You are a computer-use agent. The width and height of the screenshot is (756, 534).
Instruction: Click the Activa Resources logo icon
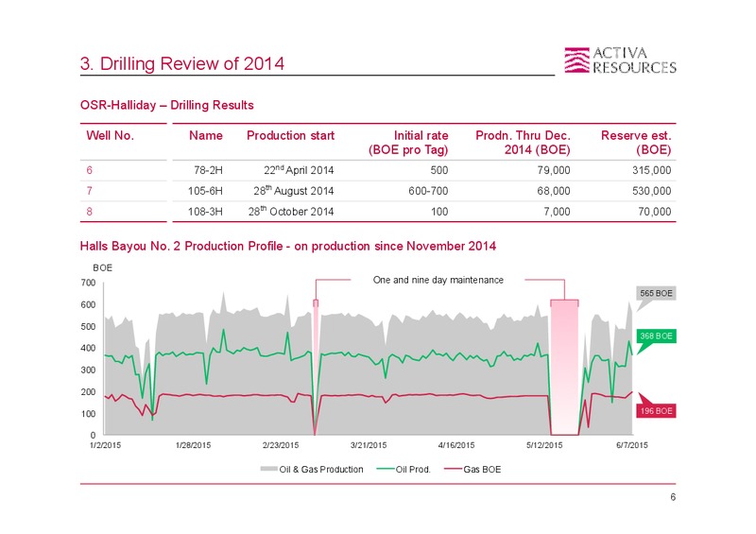[x=576, y=60]
